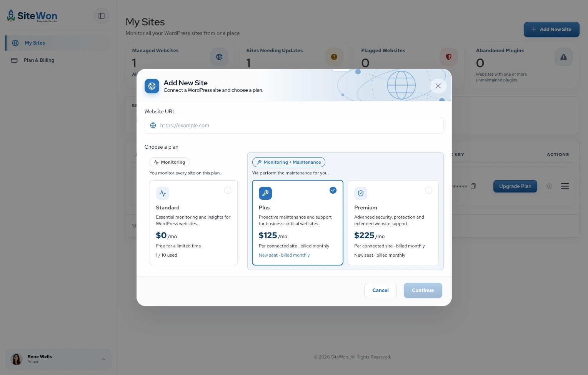Click the "New seat · billed monthly" Plus text

pos(284,255)
